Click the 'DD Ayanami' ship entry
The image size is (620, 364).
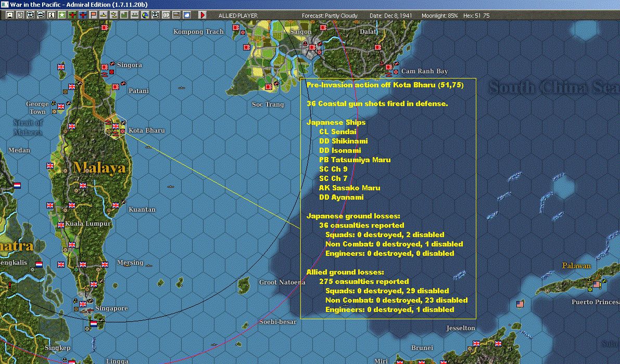pos(341,198)
